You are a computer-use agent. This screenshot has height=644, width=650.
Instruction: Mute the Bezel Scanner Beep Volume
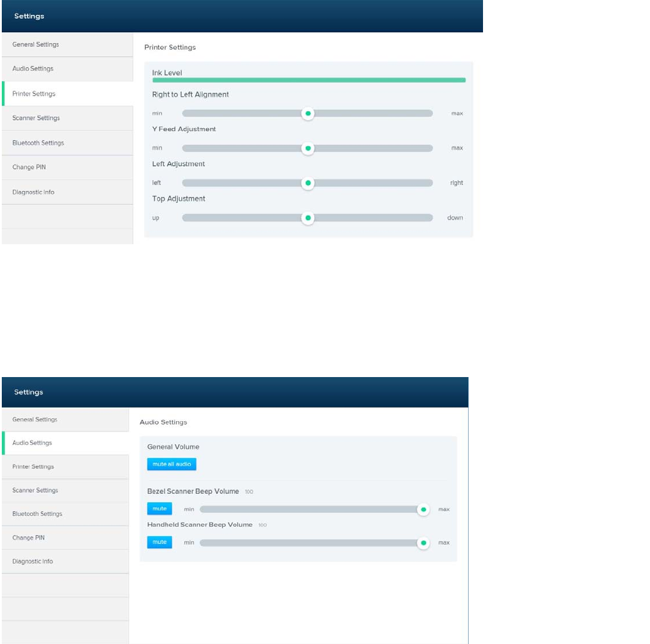[160, 509]
